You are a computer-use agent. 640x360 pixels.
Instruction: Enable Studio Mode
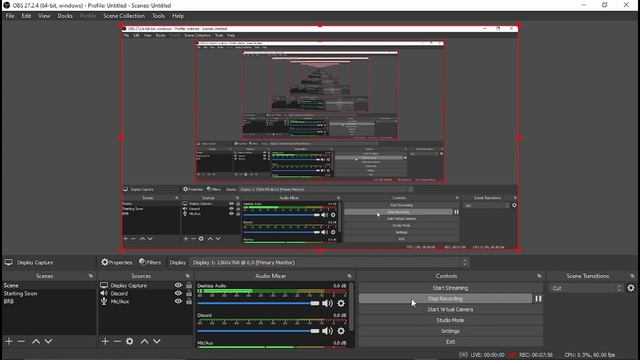click(451, 320)
